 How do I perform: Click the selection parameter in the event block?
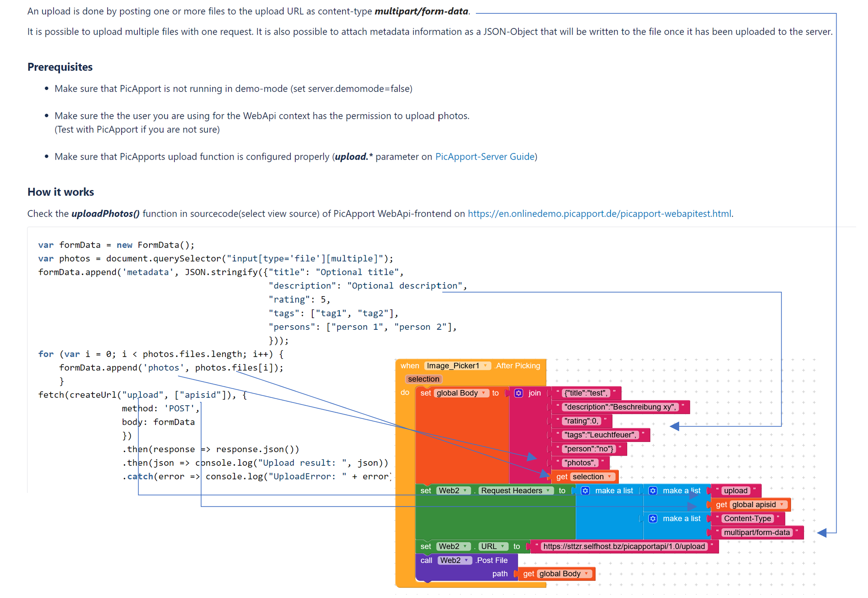pyautogui.click(x=423, y=379)
